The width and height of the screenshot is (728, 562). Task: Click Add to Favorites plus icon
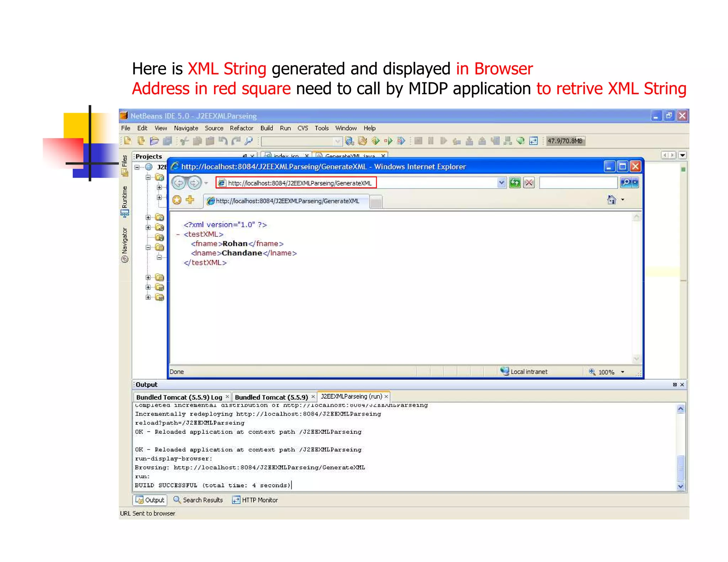coord(190,200)
